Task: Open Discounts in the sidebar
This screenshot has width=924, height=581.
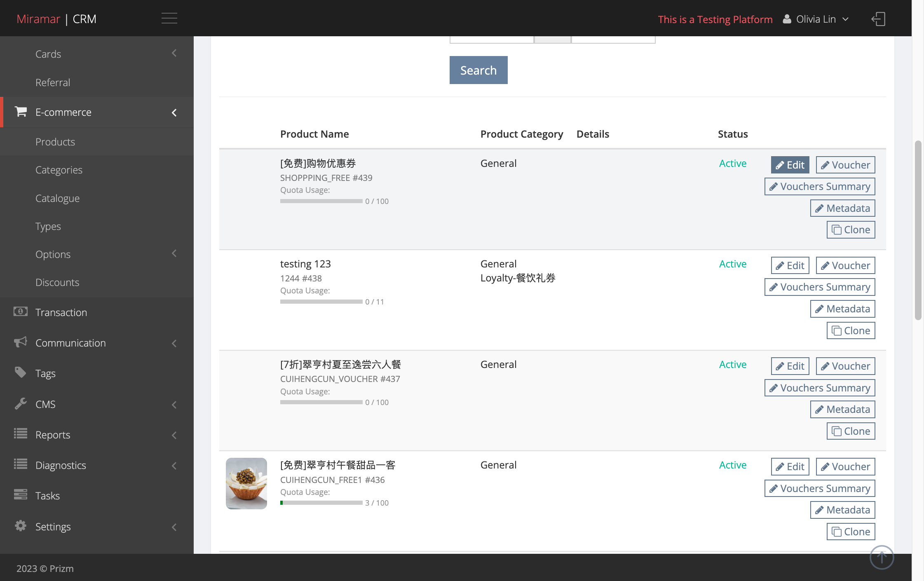Action: click(x=57, y=282)
